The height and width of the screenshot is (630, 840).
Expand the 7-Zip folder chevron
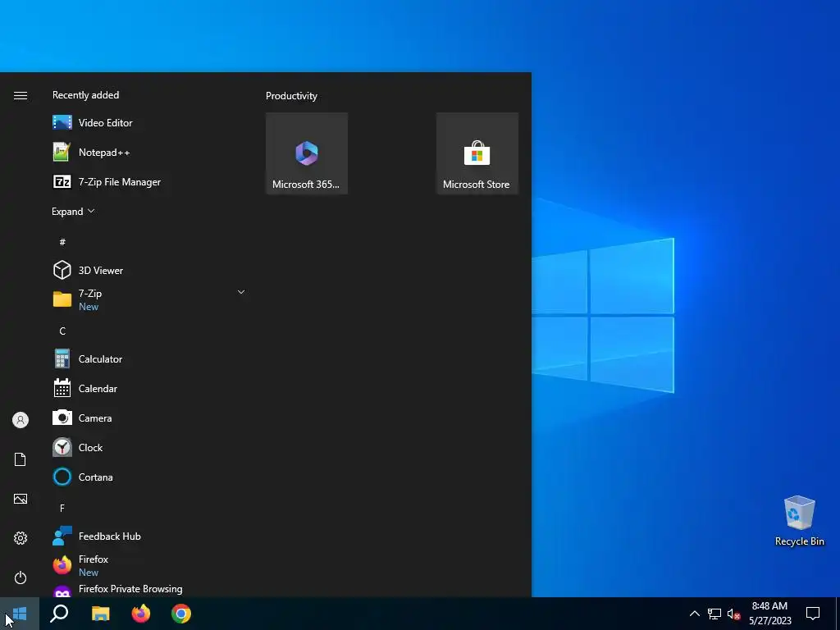241,292
